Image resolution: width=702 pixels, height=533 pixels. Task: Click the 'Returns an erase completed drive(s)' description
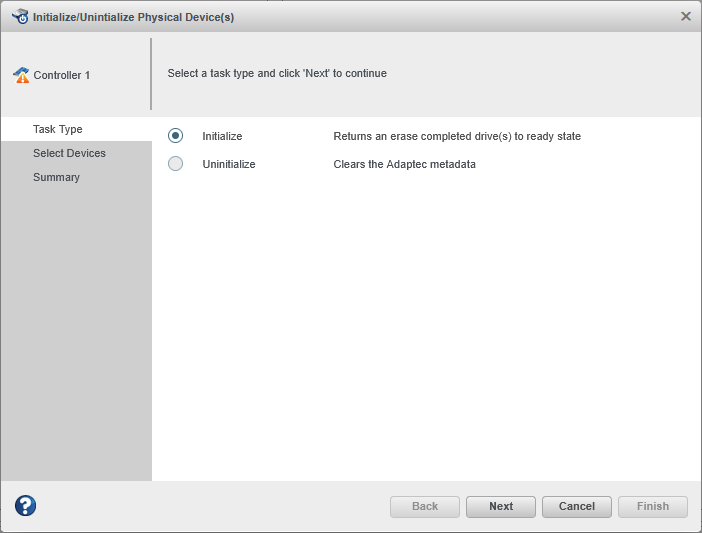(x=457, y=136)
